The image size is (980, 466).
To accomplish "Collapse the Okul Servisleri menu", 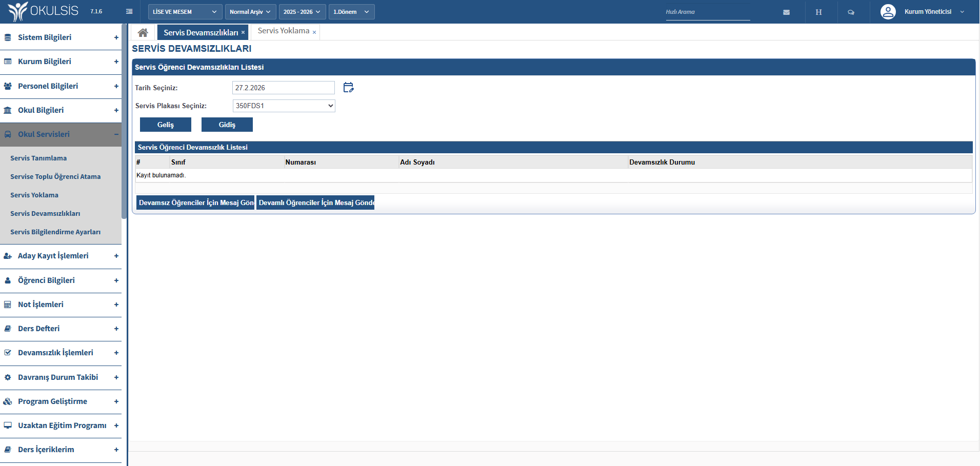I will coord(61,134).
